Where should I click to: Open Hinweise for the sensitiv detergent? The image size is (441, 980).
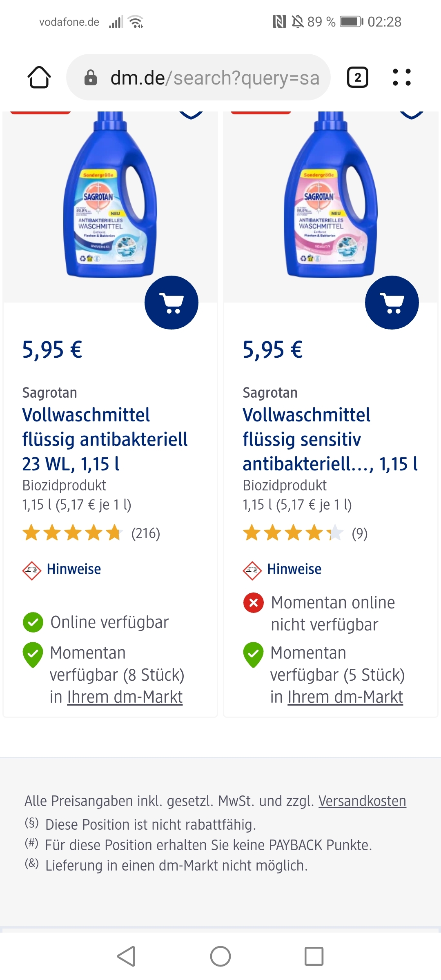[x=294, y=569]
